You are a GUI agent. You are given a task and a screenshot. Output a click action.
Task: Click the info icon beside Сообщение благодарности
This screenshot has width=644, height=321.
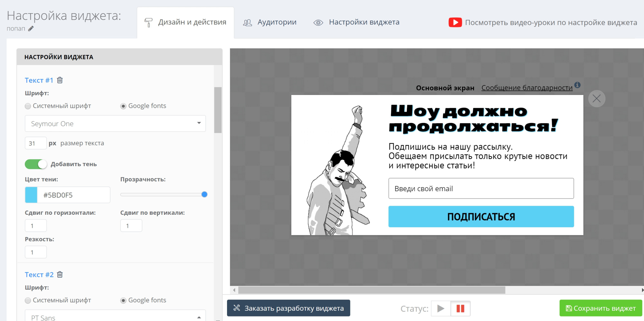[x=577, y=85]
